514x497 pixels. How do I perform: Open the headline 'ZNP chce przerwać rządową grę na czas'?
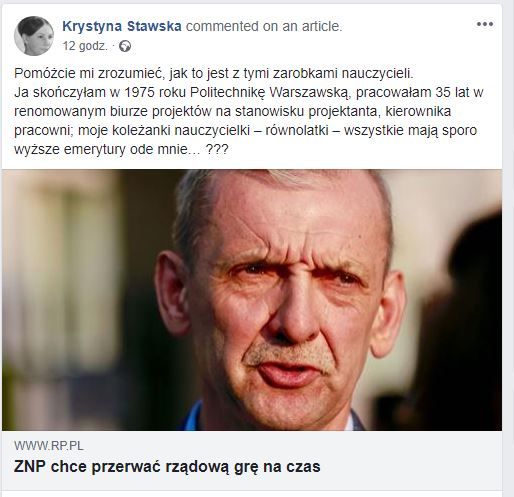(167, 467)
